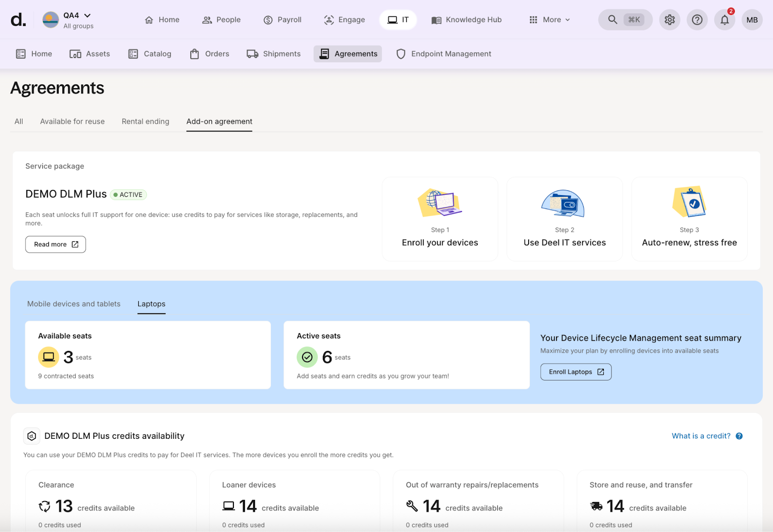This screenshot has height=532, width=773.
Task: Open the Payroll top menu
Action: point(283,20)
